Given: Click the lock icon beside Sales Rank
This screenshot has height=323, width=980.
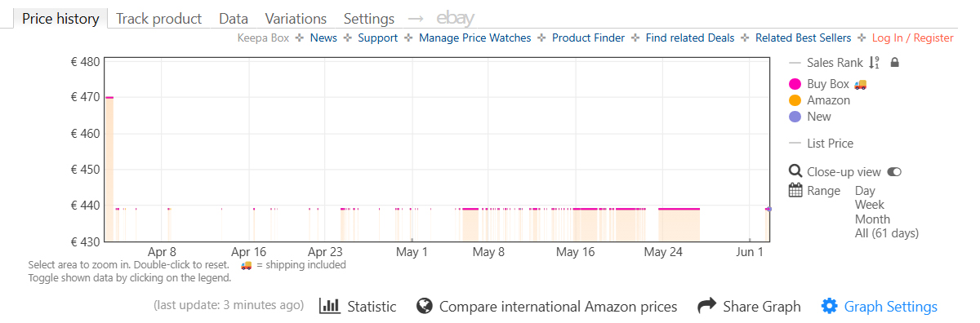Looking at the screenshot, I should [894, 63].
